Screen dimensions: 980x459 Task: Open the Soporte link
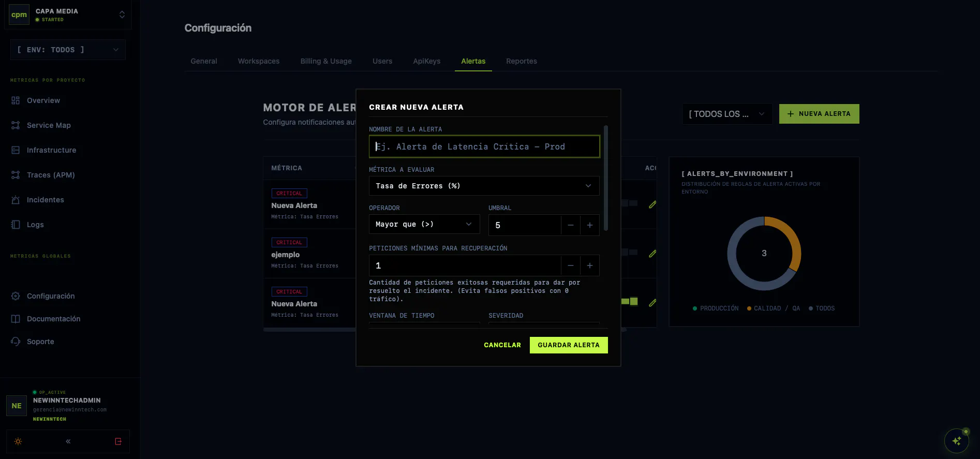(x=40, y=342)
